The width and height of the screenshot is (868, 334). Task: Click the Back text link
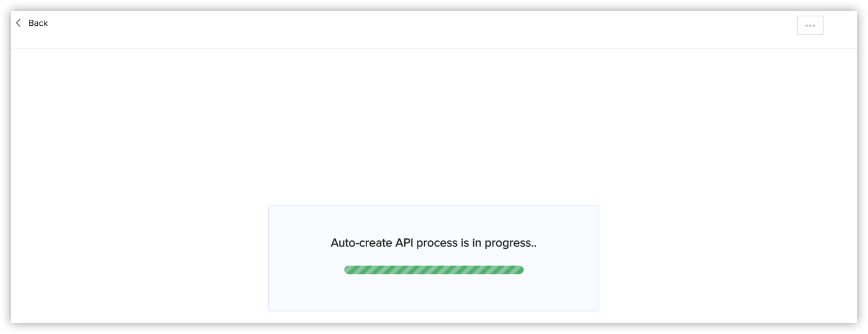coord(38,23)
